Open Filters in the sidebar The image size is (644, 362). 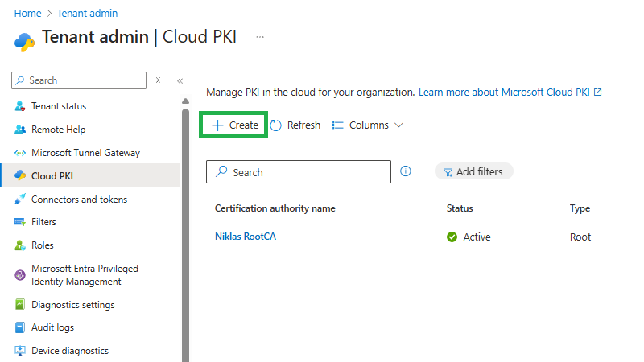[43, 222]
